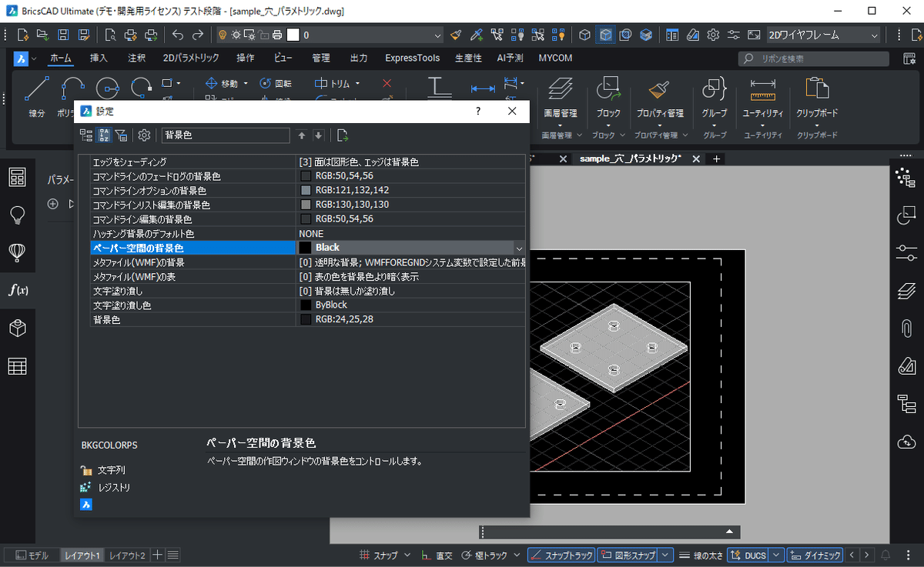Screen dimensions: 924x567
Task: Open the paper space background color dropdown
Action: click(519, 248)
